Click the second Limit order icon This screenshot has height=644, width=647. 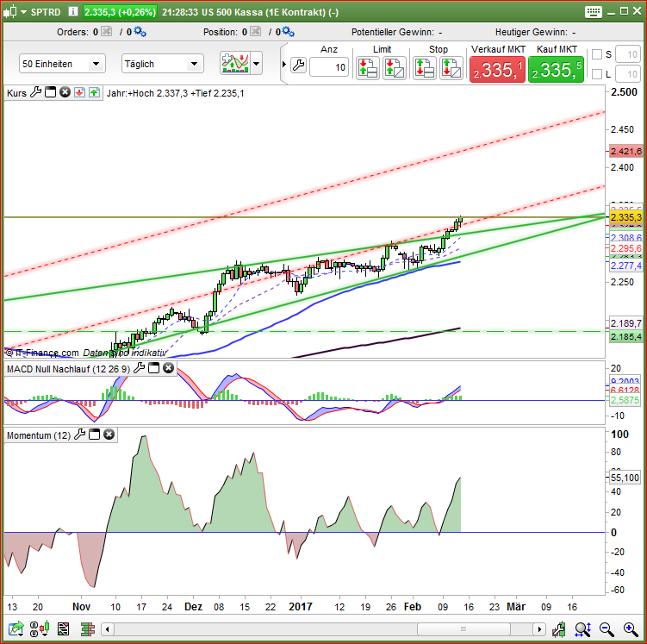[394, 68]
